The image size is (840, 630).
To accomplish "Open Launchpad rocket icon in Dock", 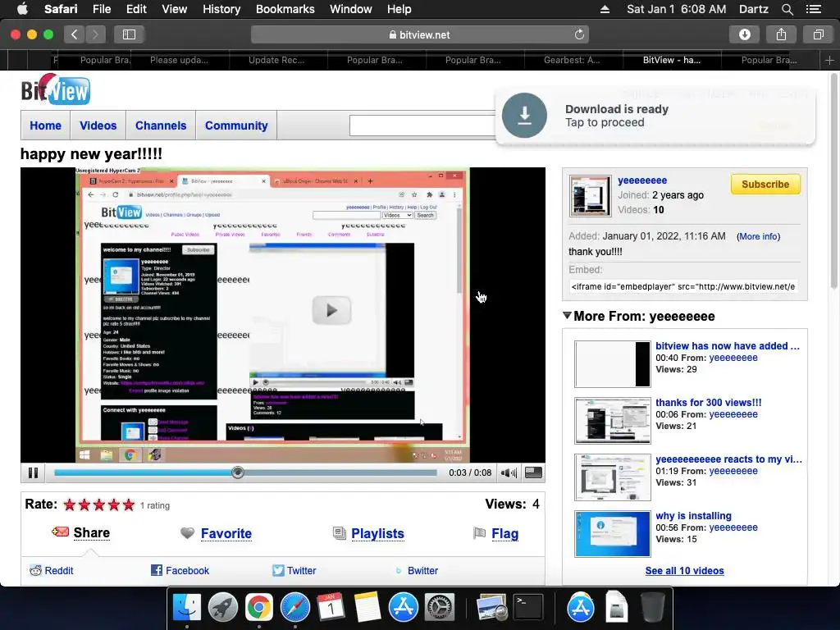I will [x=223, y=608].
